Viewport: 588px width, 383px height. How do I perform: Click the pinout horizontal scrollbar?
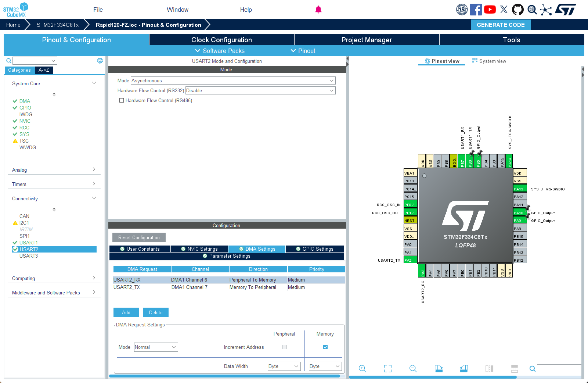[x=433, y=377]
